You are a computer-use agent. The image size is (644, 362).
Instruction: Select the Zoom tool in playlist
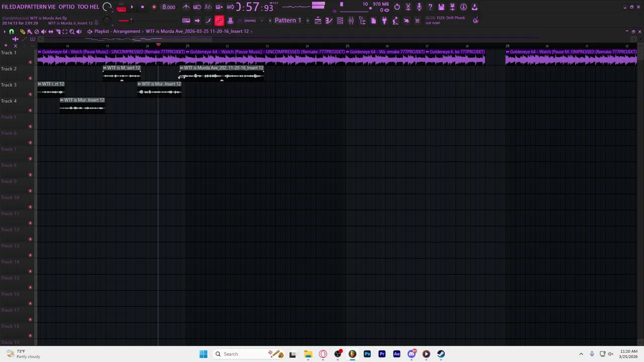pos(72,31)
